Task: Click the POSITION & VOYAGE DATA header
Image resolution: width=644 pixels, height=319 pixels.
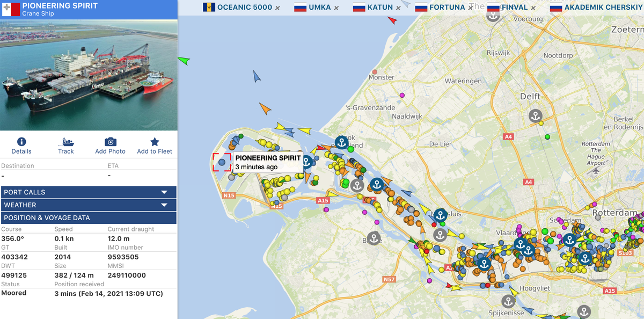Action: click(x=89, y=218)
